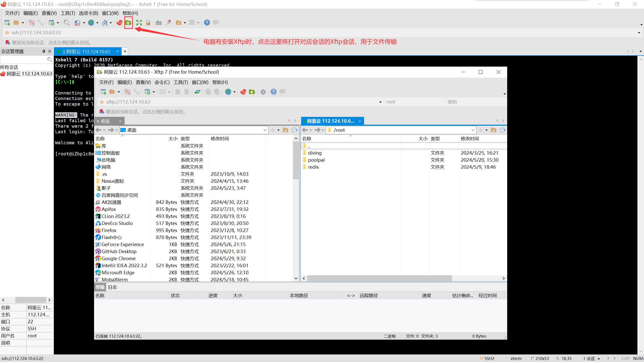Image resolution: width=644 pixels, height=362 pixels.
Task: Select the 传输 tab in Xftp
Action: pos(100,287)
